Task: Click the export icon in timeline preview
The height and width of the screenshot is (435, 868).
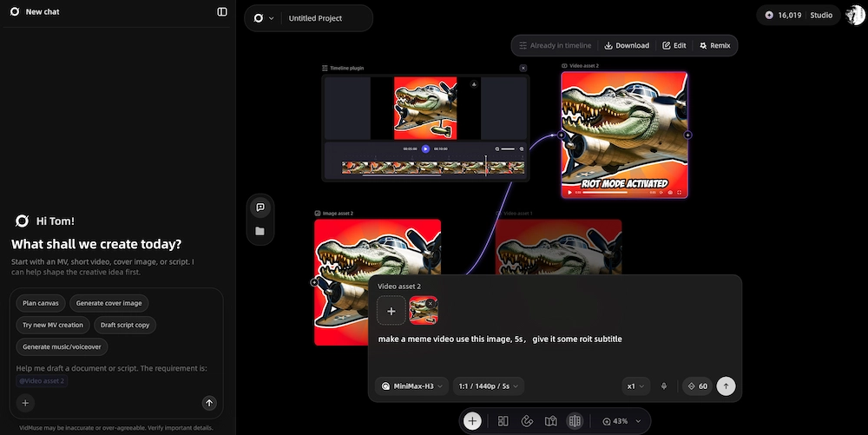Action: 474,84
